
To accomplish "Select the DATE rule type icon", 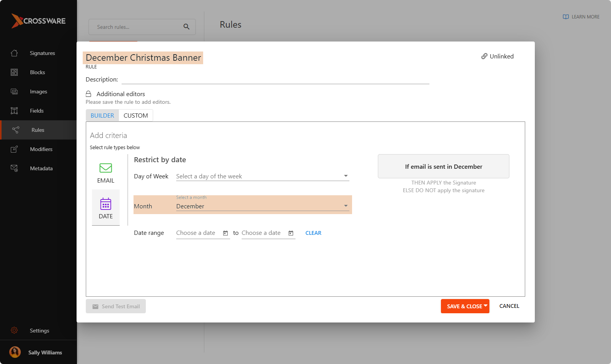I will coord(105,204).
